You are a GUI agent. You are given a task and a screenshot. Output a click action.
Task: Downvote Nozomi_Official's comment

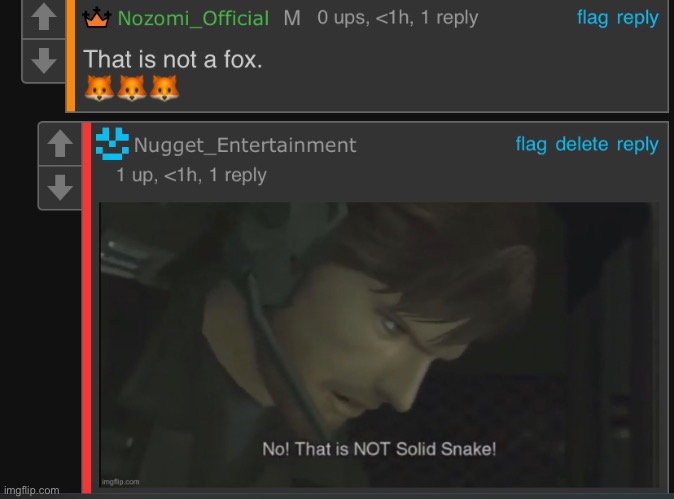click(x=44, y=61)
